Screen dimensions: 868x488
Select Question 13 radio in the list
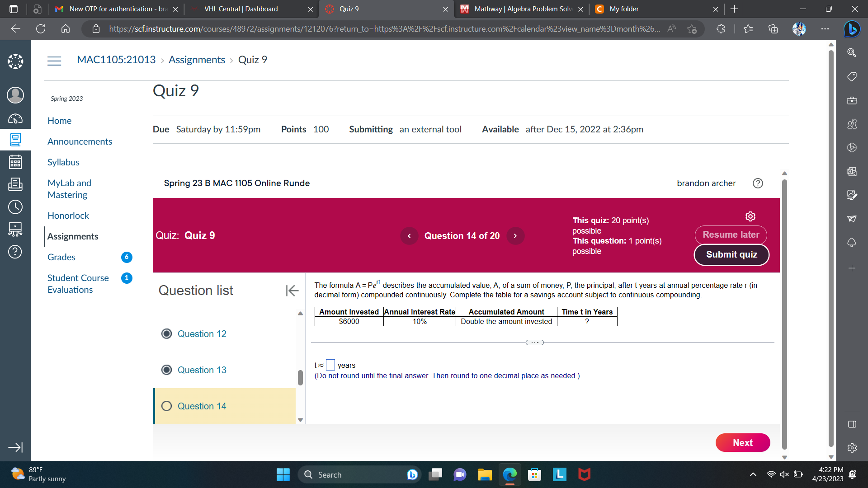(166, 370)
